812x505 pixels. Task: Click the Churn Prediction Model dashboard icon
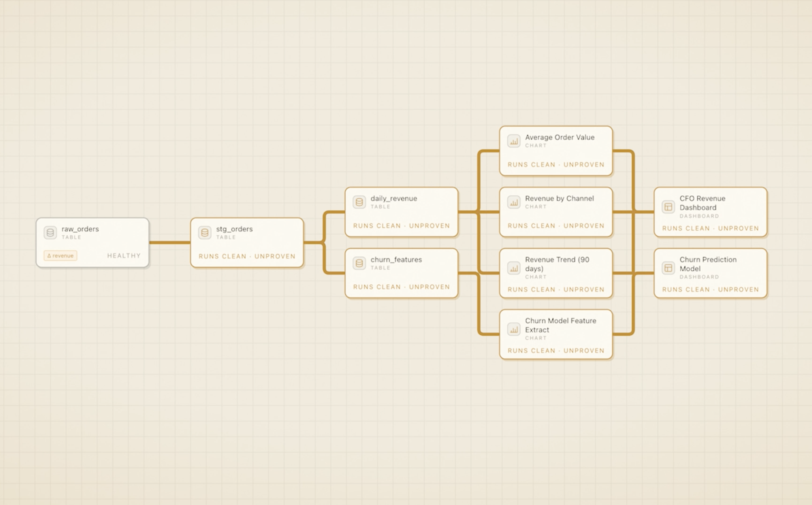tap(668, 268)
